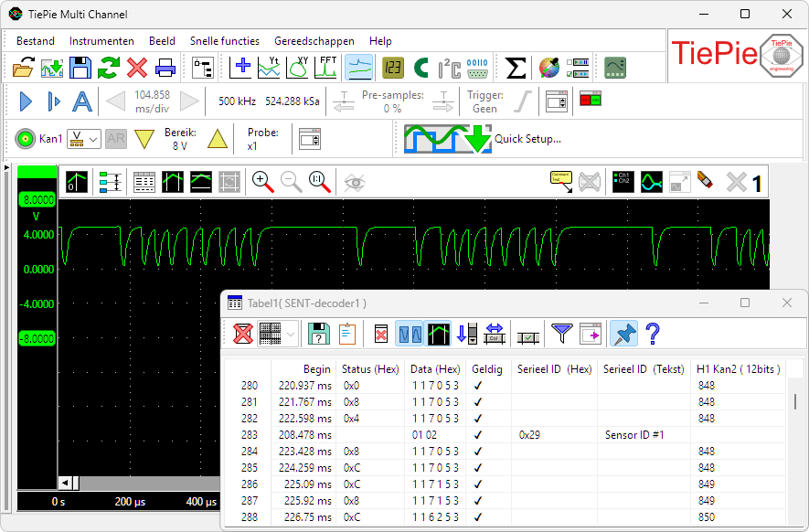Image resolution: width=809 pixels, height=532 pixels.
Task: Toggle the graph eye visibility icon
Action: tap(355, 182)
